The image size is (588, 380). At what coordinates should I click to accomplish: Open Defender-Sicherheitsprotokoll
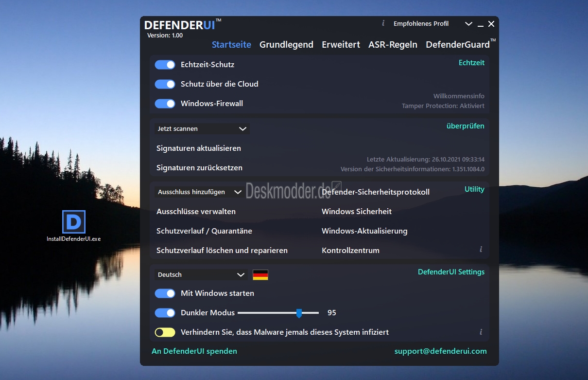click(376, 192)
